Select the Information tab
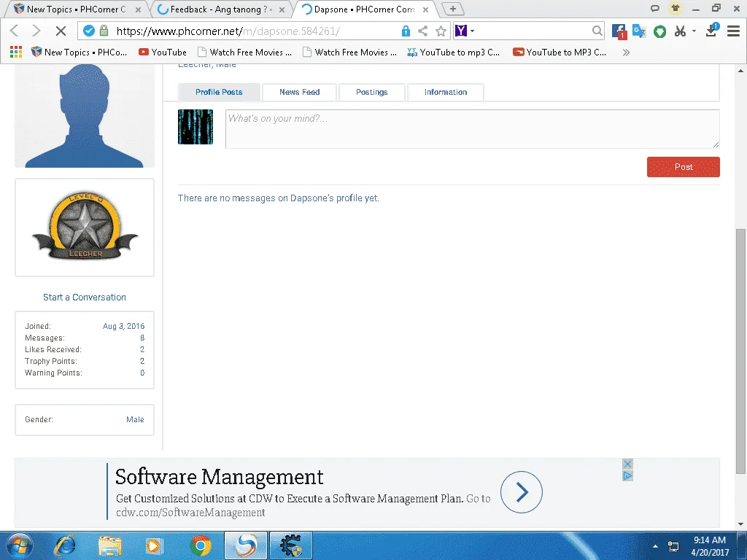The image size is (747, 560). click(x=446, y=92)
